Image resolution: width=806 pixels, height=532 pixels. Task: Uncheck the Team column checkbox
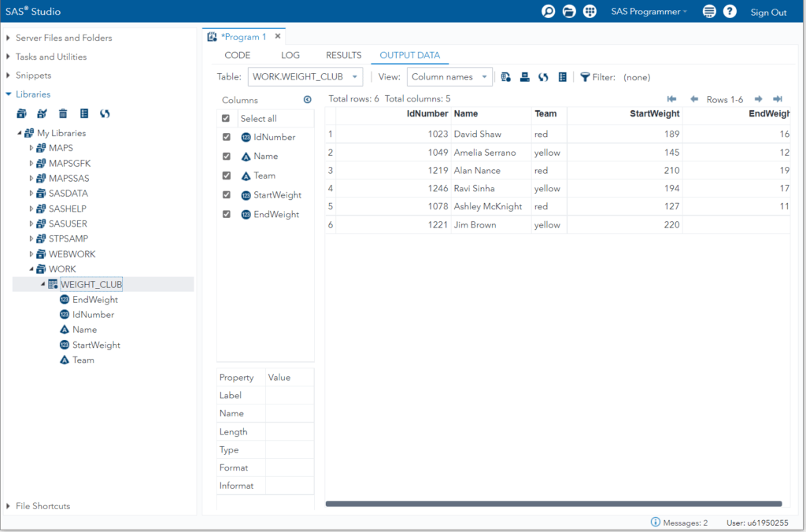[x=226, y=175]
